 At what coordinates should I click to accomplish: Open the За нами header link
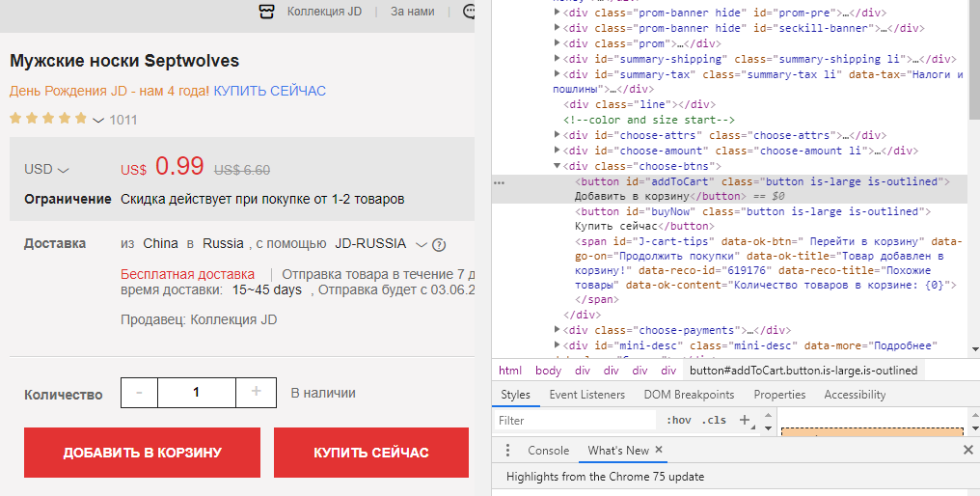[413, 12]
